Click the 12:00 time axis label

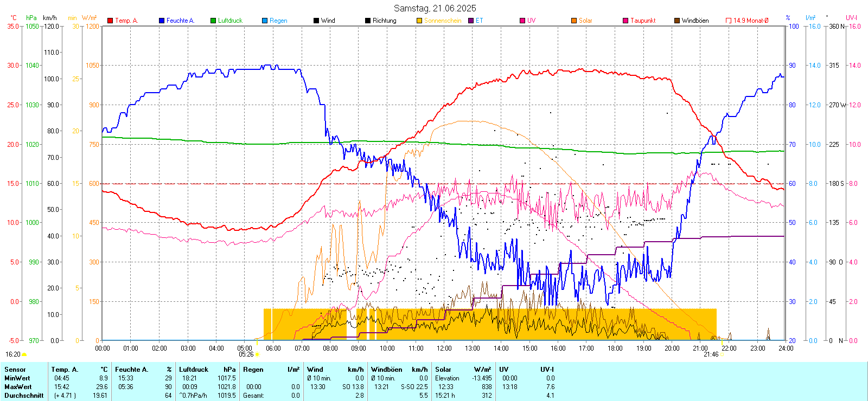click(x=444, y=348)
